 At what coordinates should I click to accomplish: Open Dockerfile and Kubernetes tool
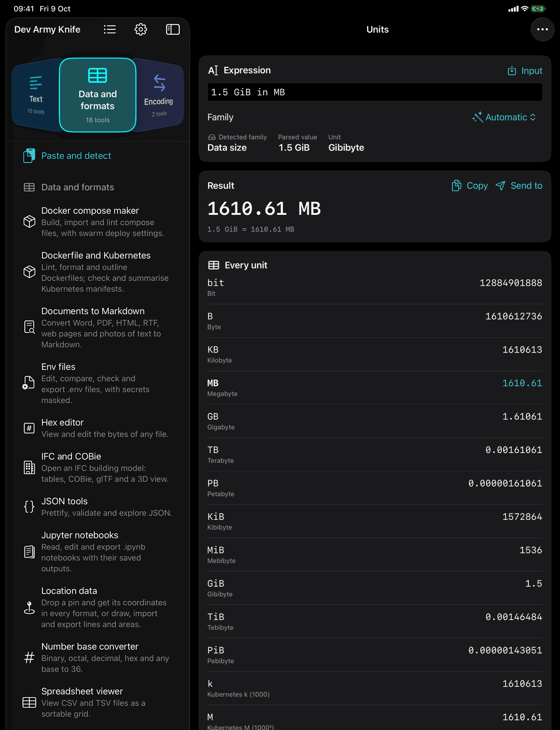point(98,272)
